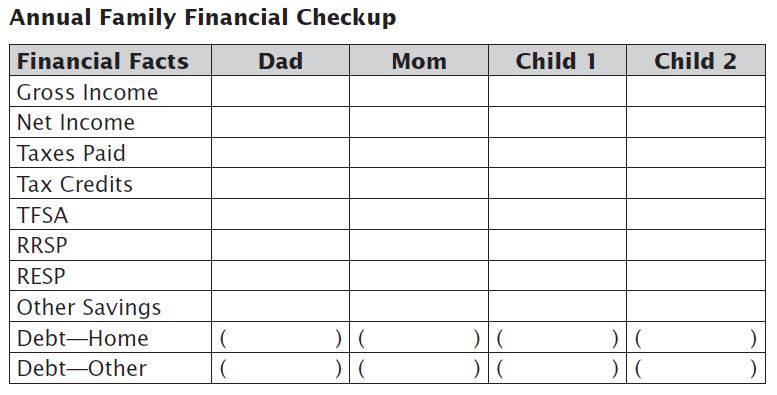Screen dimensions: 777x395
Task: Click the Annual Family Financial Checkup title
Action: [x=203, y=17]
